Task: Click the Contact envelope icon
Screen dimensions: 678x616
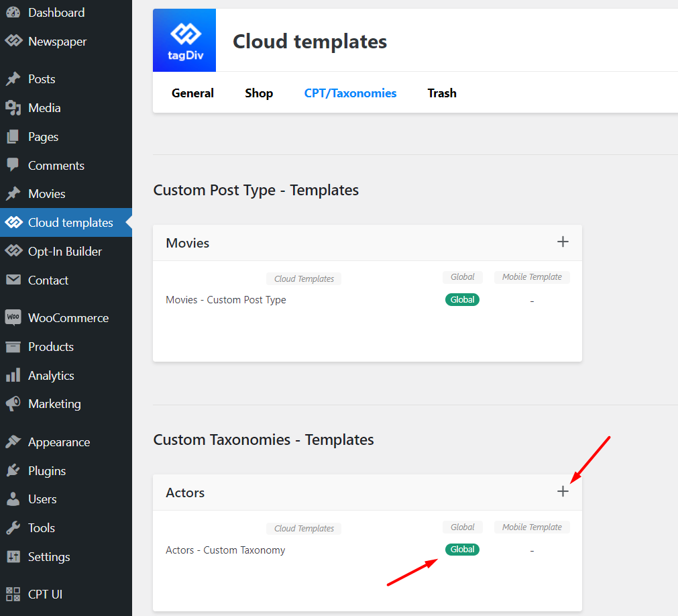Action: click(13, 280)
